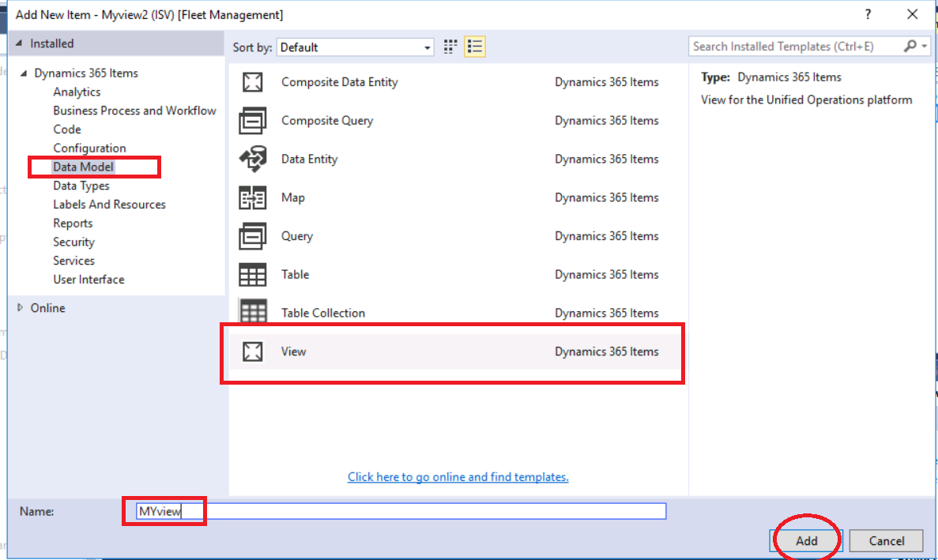Click the Table Collection template icon
This screenshot has height=560, width=938.
(252, 311)
